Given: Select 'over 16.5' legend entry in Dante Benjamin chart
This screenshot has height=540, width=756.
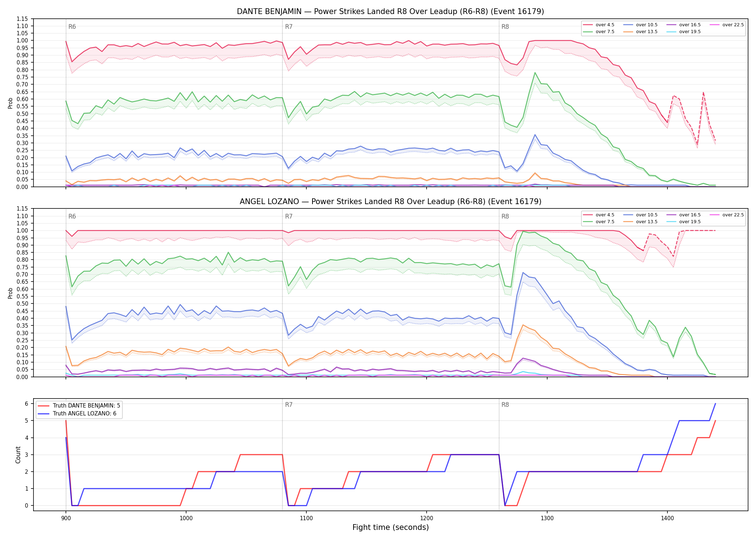Looking at the screenshot, I should tap(684, 25).
